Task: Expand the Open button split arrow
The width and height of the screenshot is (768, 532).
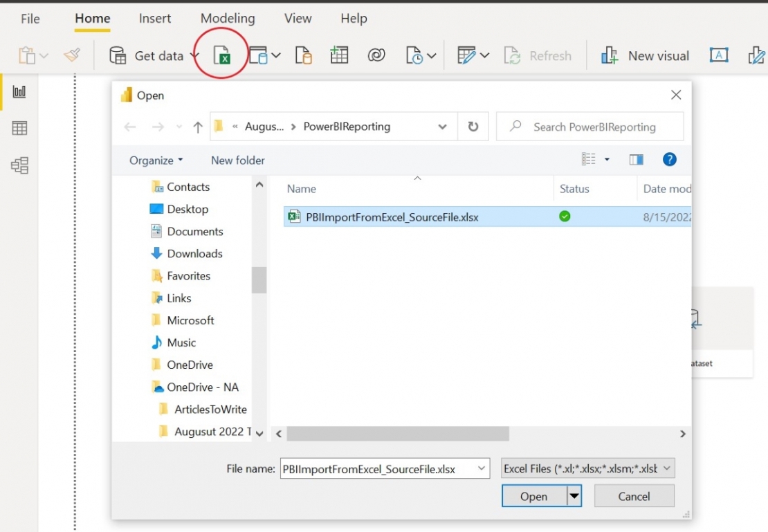Action: click(574, 496)
